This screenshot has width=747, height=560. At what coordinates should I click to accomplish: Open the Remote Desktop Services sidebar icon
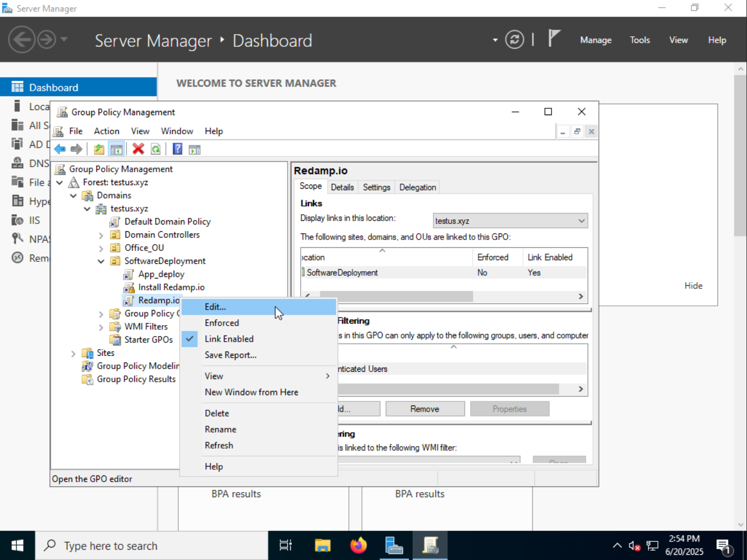click(x=18, y=258)
